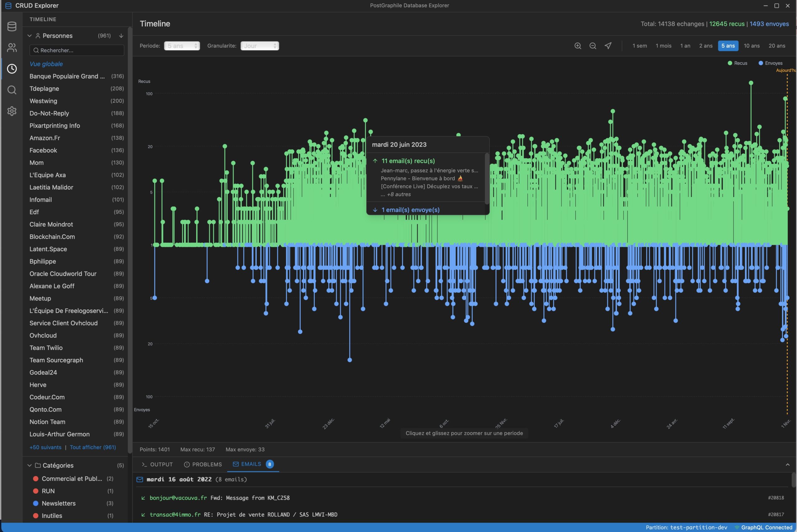The image size is (797, 532).
Task: Click the Rechercher search field
Action: pos(77,50)
